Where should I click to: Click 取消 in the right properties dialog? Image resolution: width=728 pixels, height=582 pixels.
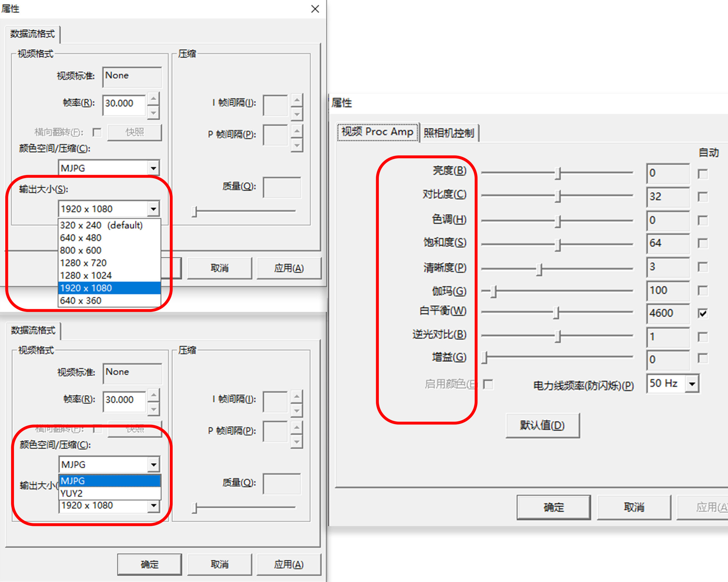pos(634,507)
